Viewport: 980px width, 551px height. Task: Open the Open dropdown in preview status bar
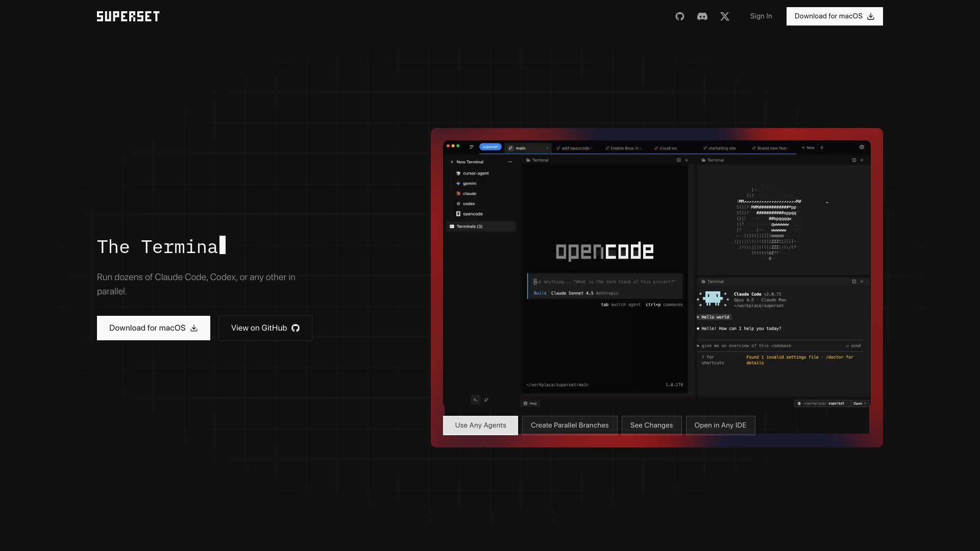point(860,404)
